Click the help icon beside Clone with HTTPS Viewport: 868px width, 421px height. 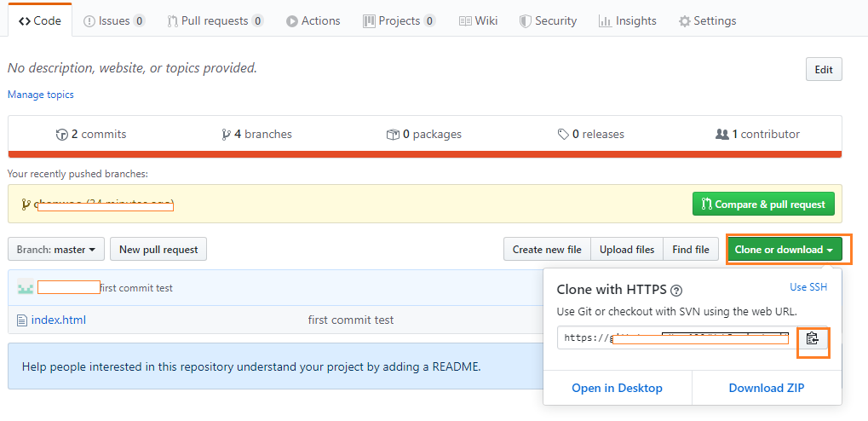click(675, 291)
